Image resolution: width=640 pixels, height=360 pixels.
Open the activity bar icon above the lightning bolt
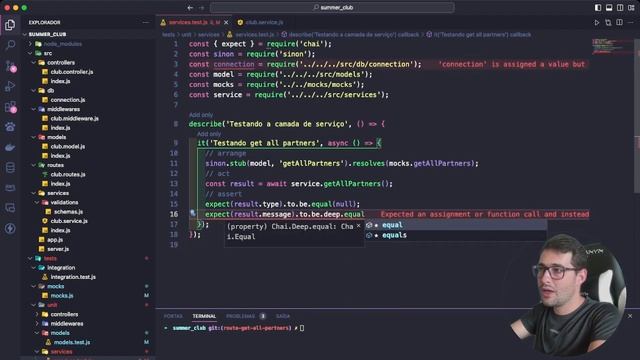(x=10, y=208)
